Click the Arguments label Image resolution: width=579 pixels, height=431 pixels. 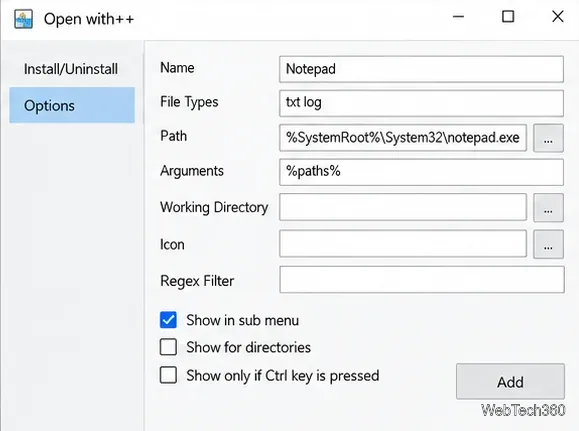(192, 171)
